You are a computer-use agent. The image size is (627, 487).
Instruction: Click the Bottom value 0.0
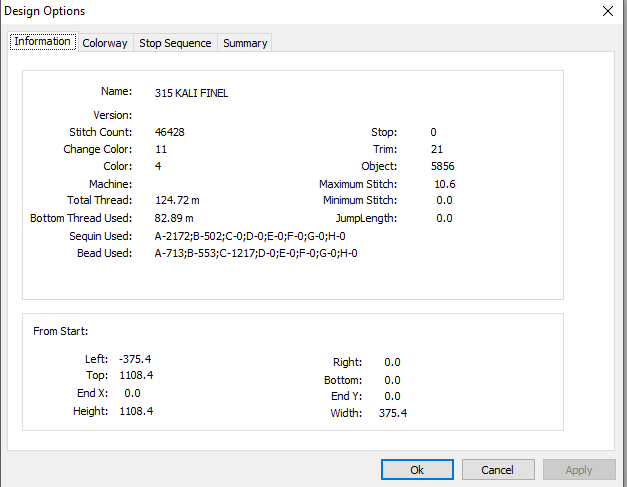pos(392,380)
